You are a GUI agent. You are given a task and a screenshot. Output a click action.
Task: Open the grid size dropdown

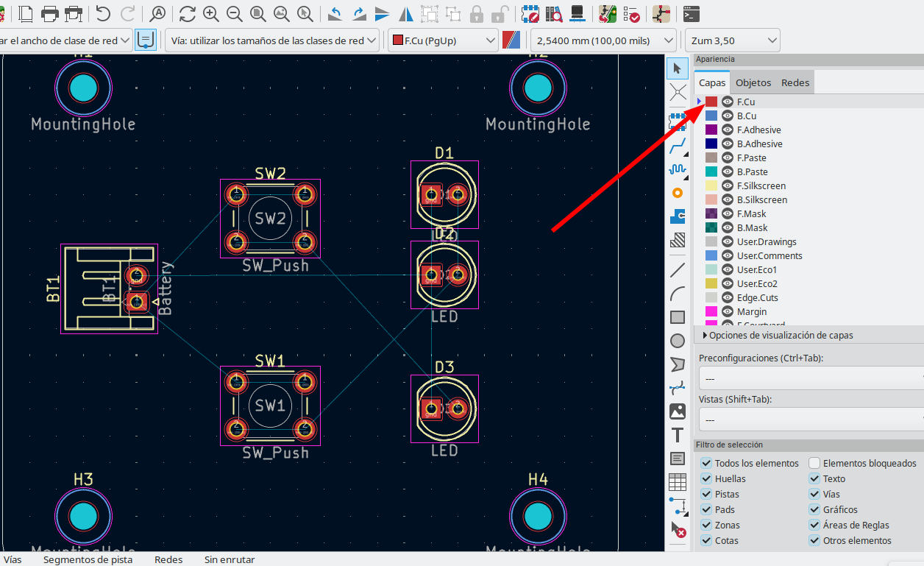click(x=603, y=40)
